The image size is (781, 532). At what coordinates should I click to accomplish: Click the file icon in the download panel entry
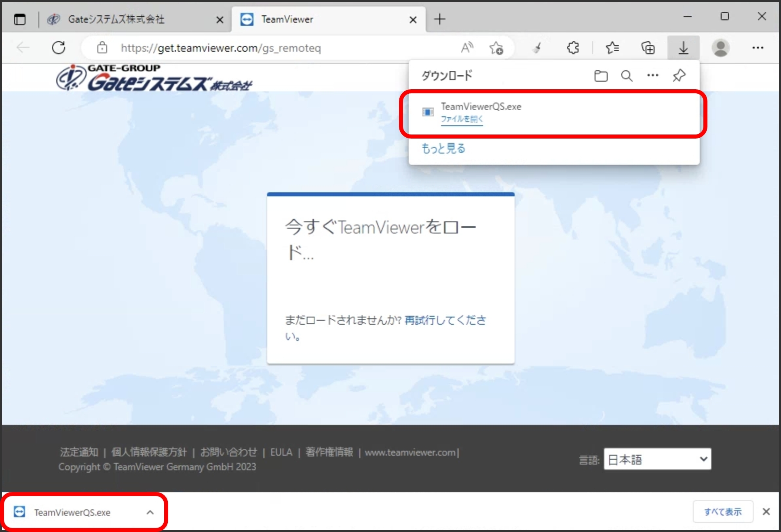coord(428,112)
